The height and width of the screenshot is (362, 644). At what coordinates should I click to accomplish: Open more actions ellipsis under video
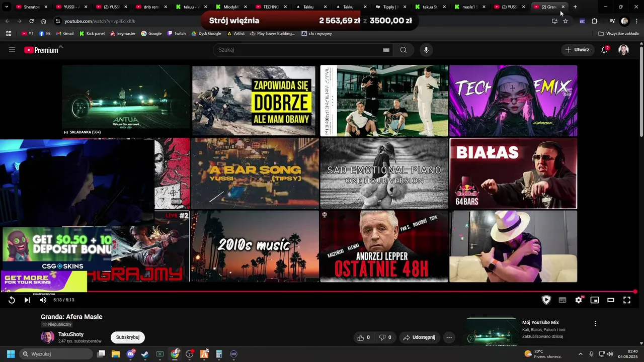[449, 337]
